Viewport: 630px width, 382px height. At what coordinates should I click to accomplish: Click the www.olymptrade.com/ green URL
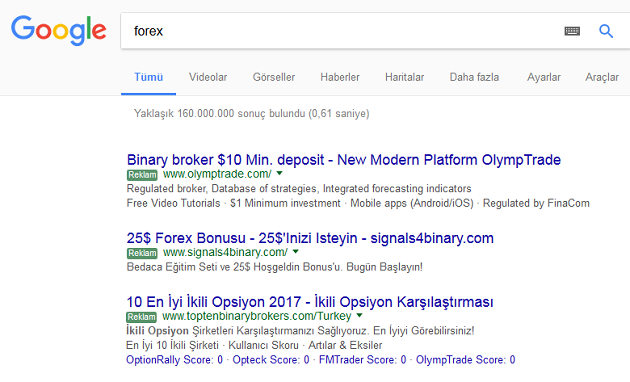pyautogui.click(x=217, y=174)
